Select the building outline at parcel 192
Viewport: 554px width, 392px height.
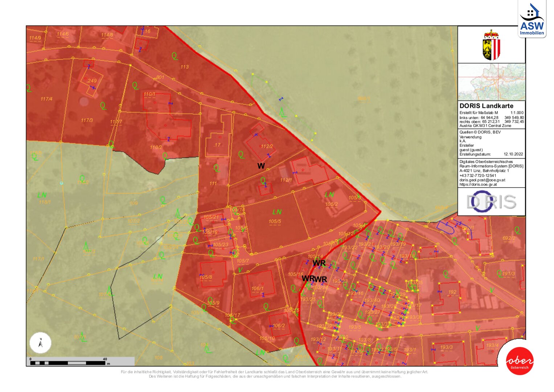coord(449,297)
